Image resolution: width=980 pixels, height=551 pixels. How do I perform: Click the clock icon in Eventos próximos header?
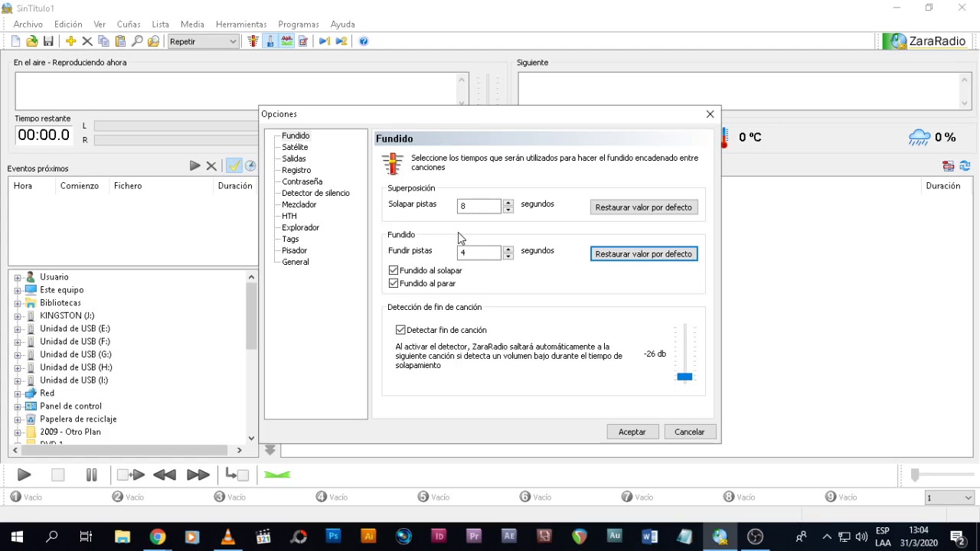250,166
